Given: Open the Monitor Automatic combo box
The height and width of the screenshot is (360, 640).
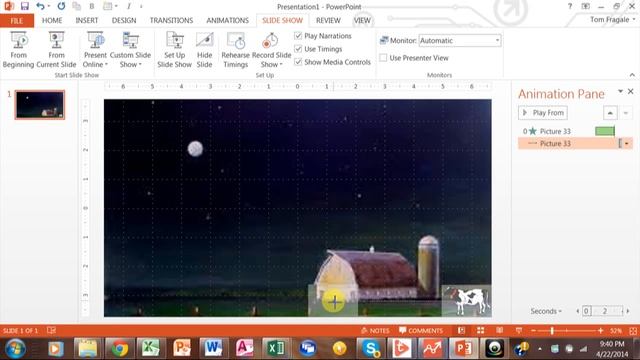Looking at the screenshot, I should [x=460, y=40].
